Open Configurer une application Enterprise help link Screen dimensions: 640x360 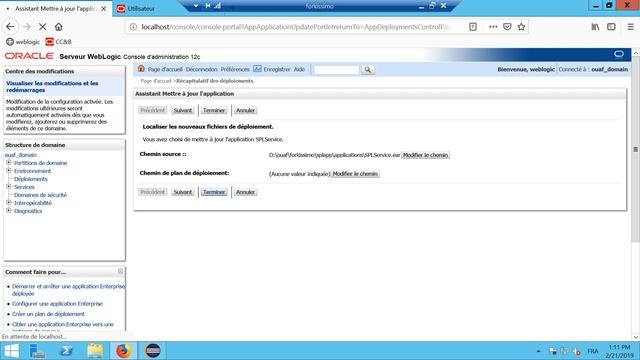click(57, 304)
